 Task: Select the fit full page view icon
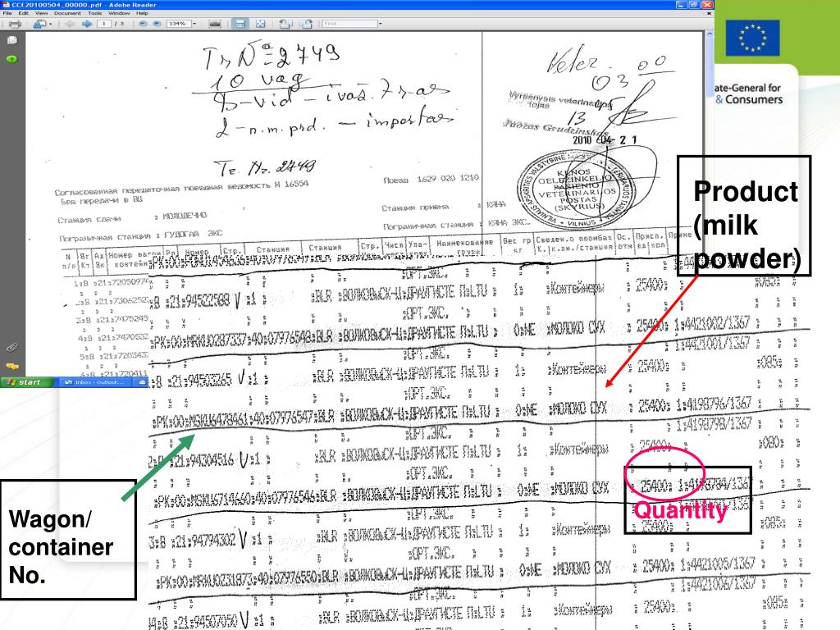[x=260, y=24]
